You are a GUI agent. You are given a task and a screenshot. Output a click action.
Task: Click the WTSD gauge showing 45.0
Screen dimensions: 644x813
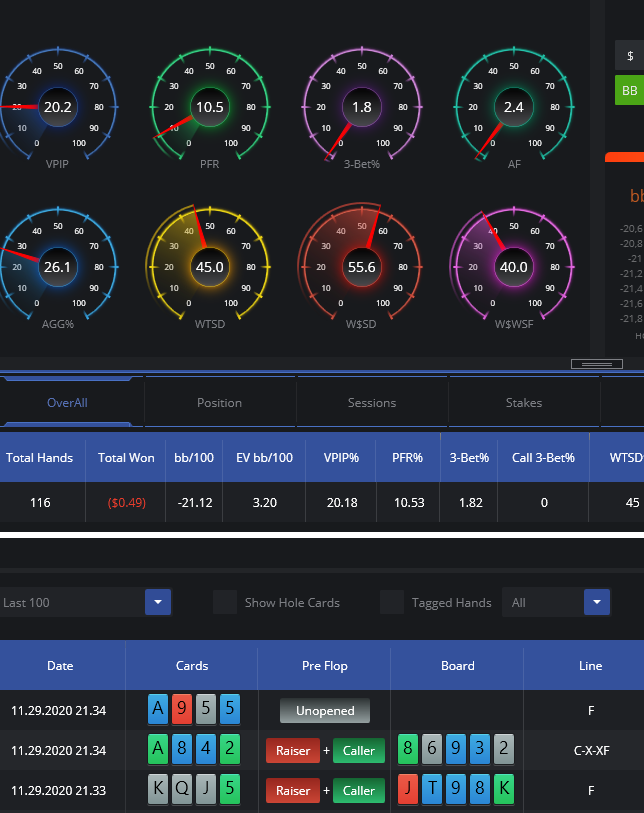coord(209,267)
